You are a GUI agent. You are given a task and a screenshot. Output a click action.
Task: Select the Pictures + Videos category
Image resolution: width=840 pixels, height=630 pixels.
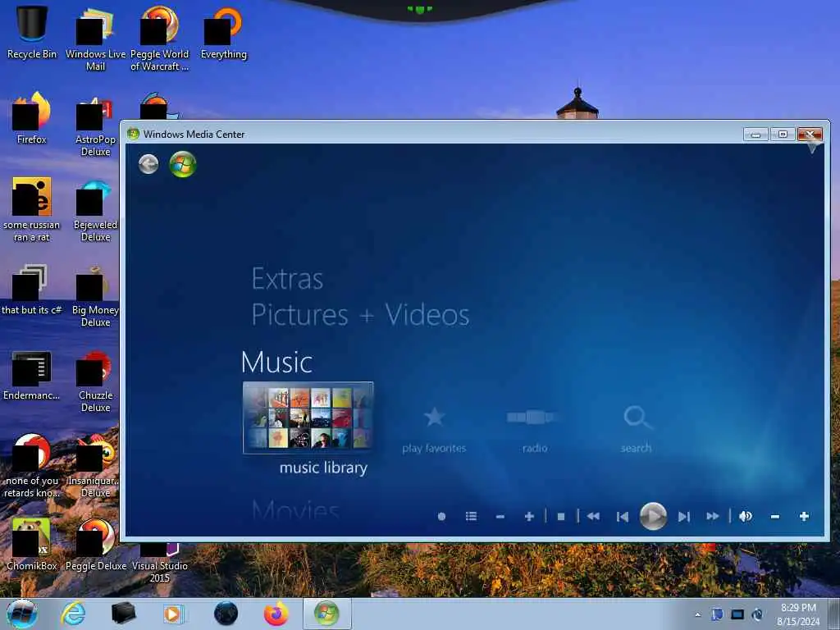(361, 314)
